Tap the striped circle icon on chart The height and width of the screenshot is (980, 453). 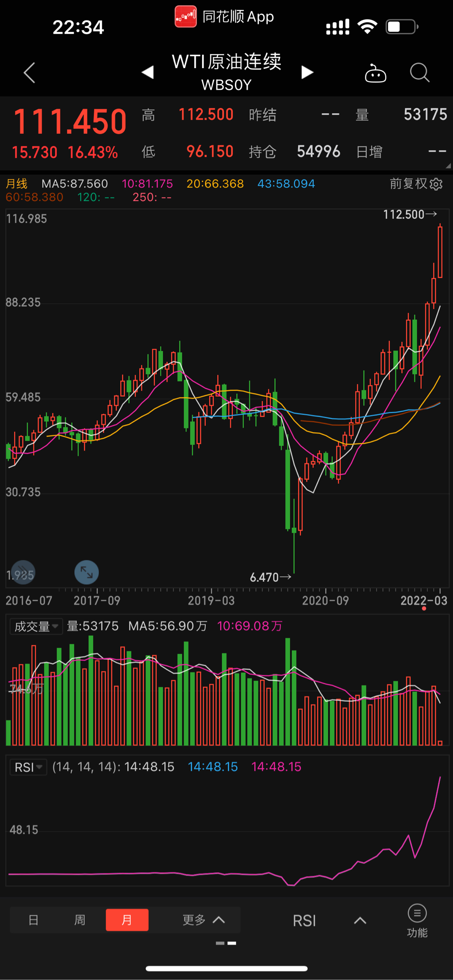(x=23, y=573)
